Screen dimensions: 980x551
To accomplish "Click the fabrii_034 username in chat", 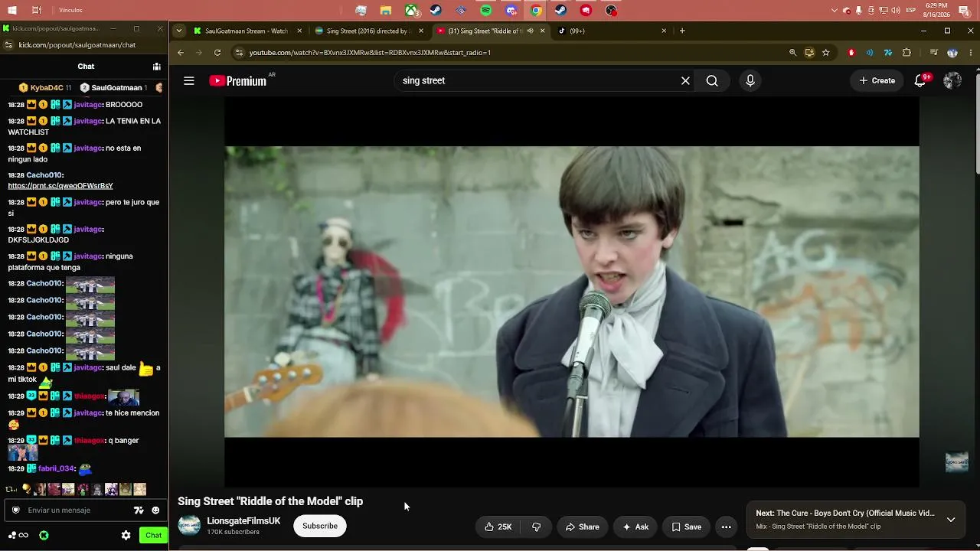I will [x=57, y=468].
